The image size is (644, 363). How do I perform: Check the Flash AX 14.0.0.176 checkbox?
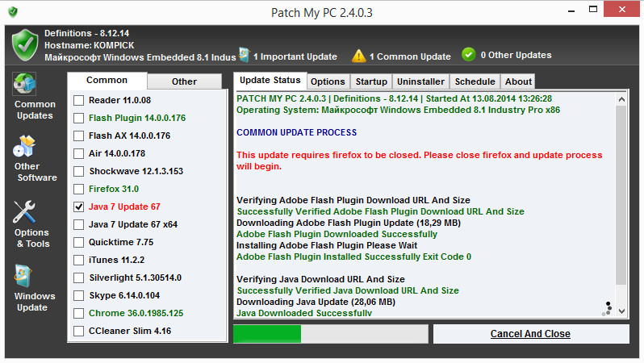pyautogui.click(x=78, y=136)
